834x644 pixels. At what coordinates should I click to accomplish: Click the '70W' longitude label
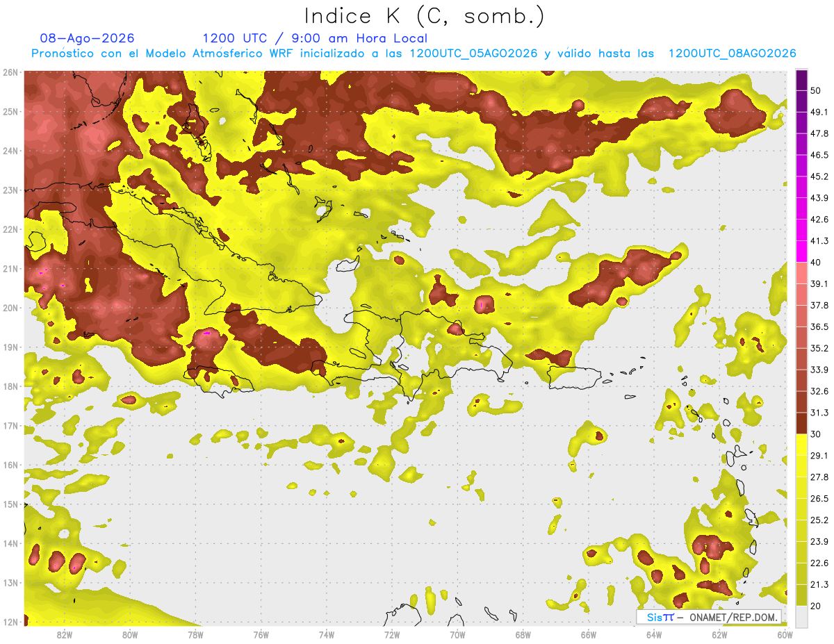point(457,635)
